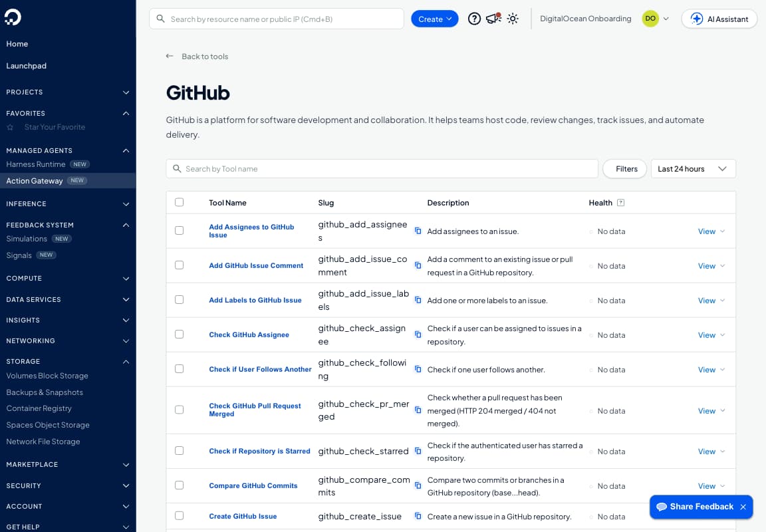Open View dropdown for Check GitHub Assignee row
The width and height of the screenshot is (766, 532).
tap(711, 335)
